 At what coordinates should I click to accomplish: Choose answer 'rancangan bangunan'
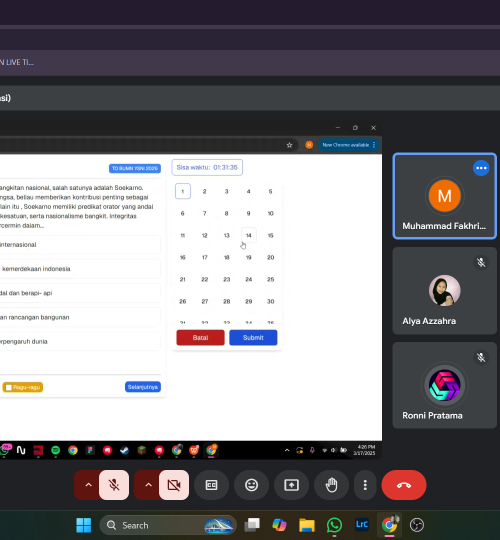[80, 317]
